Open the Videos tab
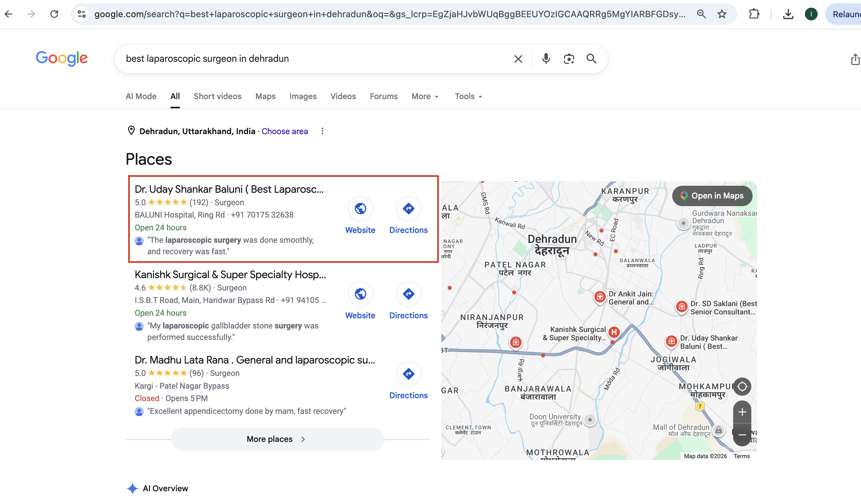861x504 pixels. [x=343, y=96]
